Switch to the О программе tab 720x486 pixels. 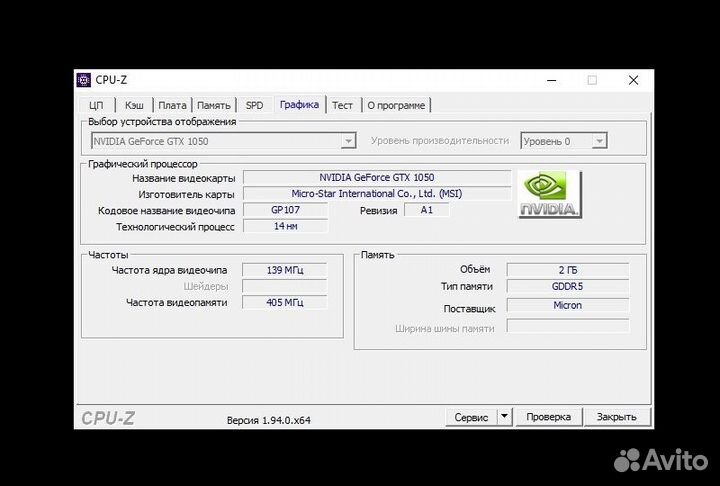pyautogui.click(x=396, y=105)
